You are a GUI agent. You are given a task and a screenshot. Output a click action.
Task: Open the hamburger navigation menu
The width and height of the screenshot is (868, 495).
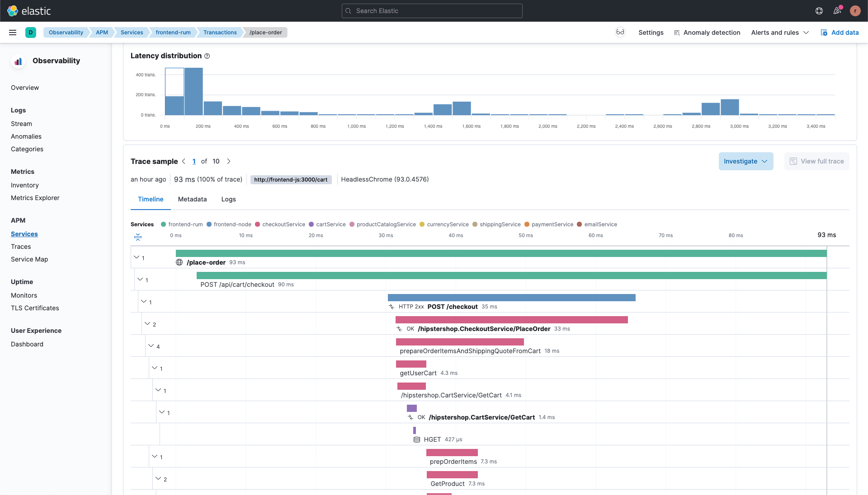point(13,33)
